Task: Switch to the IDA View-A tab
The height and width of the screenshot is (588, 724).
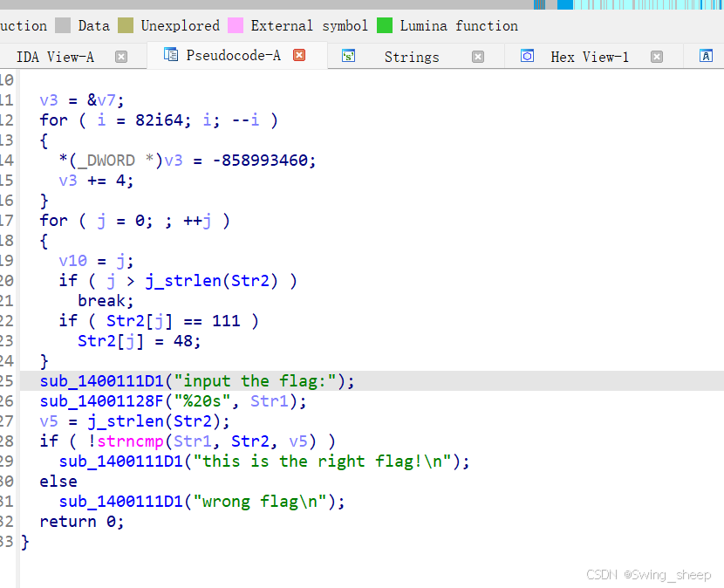Action: 55,57
